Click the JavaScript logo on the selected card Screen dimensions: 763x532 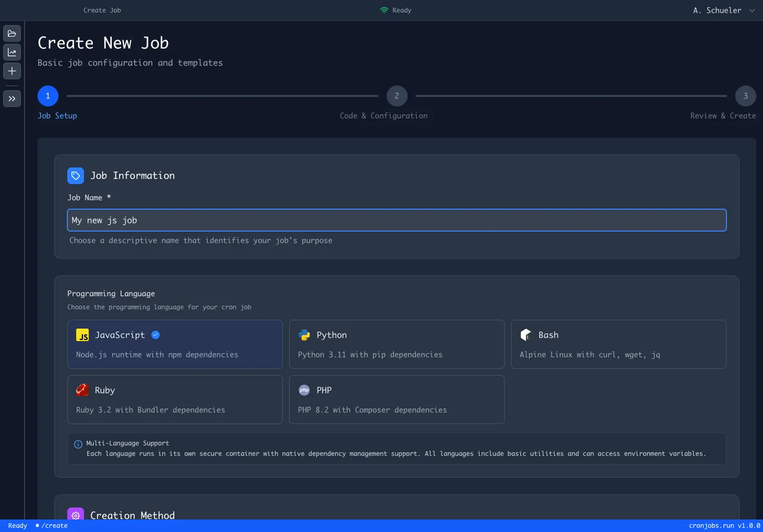(x=82, y=335)
